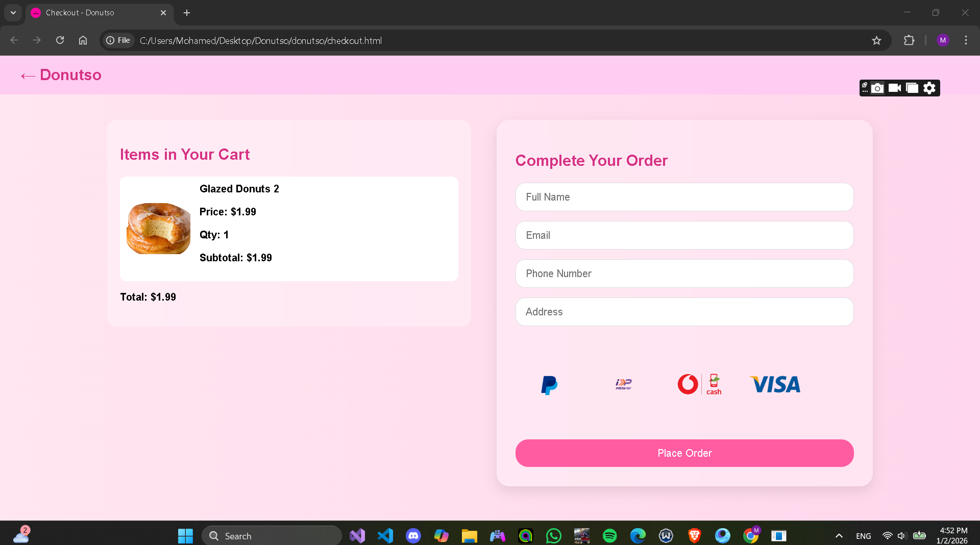The width and height of the screenshot is (980, 545).
Task: Click the Place Order button
Action: pos(684,453)
